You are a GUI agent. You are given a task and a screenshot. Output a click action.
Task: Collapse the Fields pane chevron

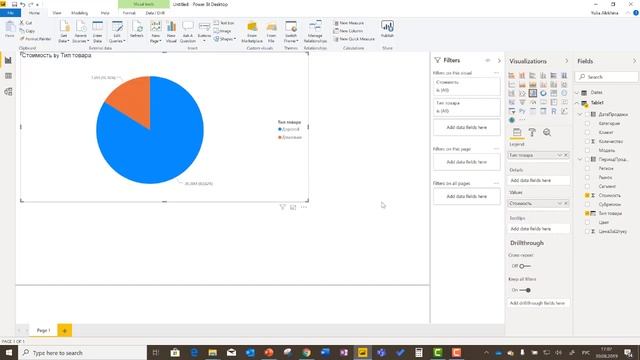click(634, 61)
